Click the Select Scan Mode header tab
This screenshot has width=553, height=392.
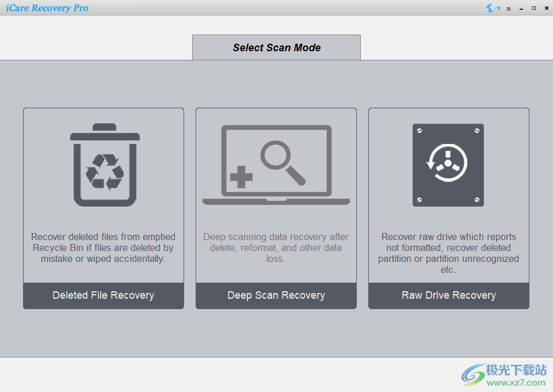click(276, 47)
